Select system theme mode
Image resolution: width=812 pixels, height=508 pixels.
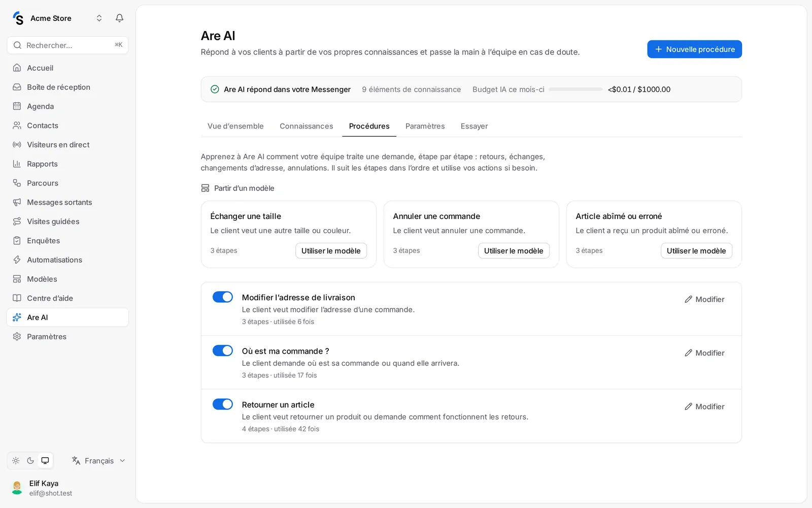click(45, 461)
